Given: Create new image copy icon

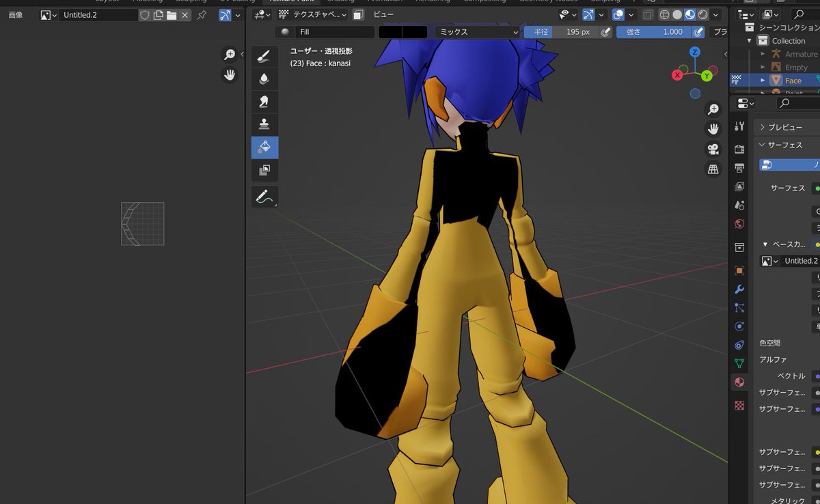Looking at the screenshot, I should tap(158, 15).
